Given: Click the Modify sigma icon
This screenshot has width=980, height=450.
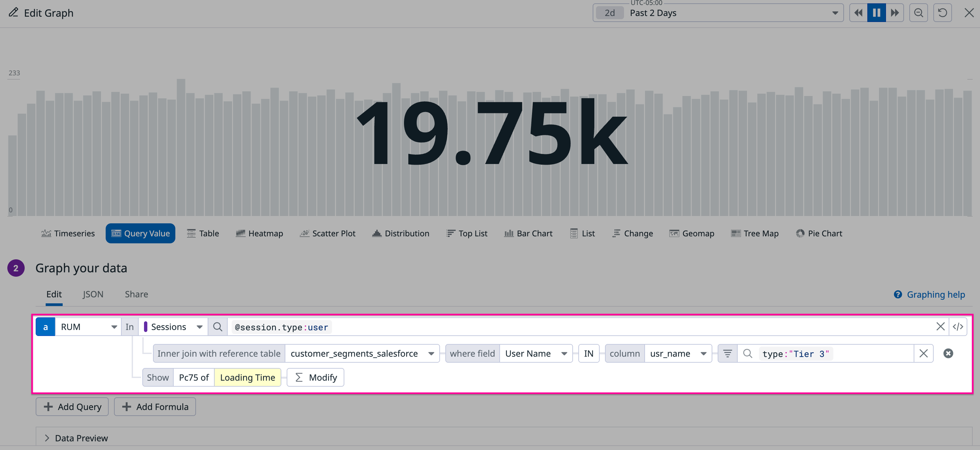Looking at the screenshot, I should tap(299, 377).
